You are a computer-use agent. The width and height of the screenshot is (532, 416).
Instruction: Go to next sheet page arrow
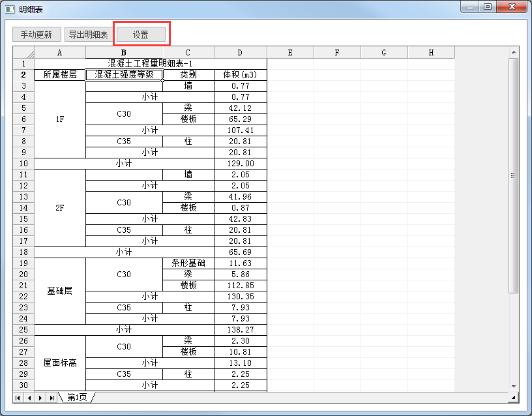point(40,398)
